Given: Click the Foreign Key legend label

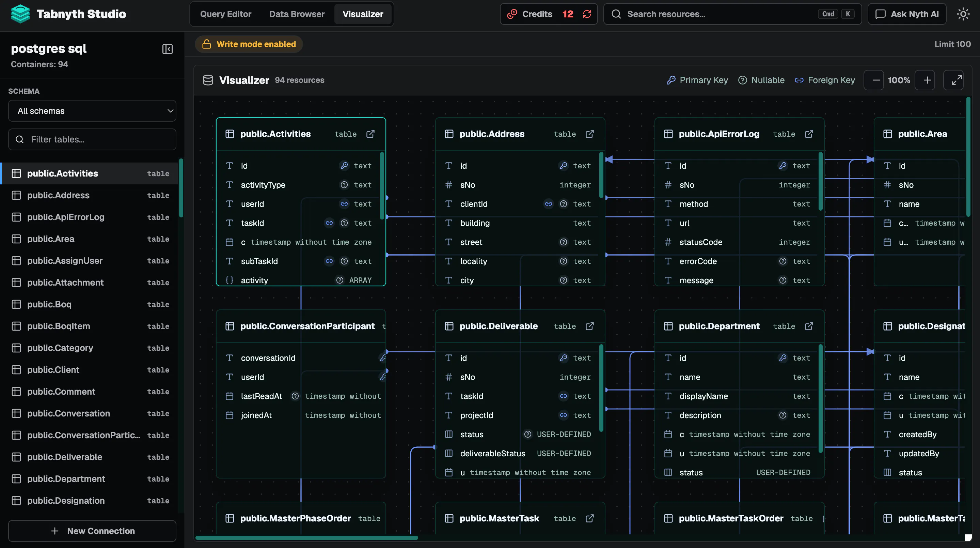Looking at the screenshot, I should point(831,80).
